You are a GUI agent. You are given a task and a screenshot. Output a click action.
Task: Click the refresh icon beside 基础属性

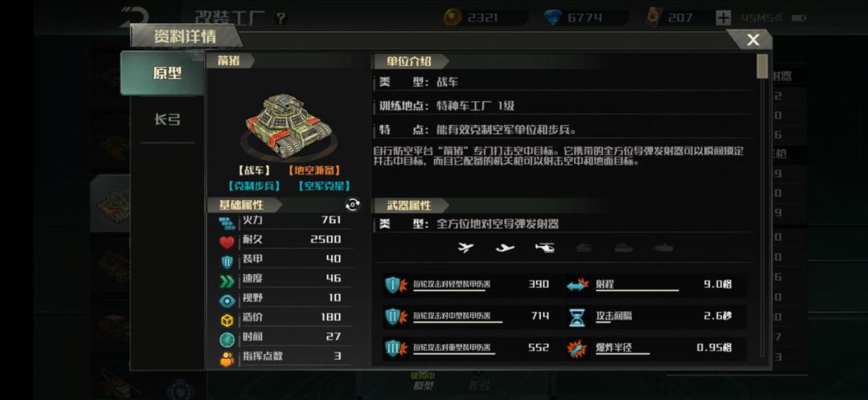tap(352, 205)
